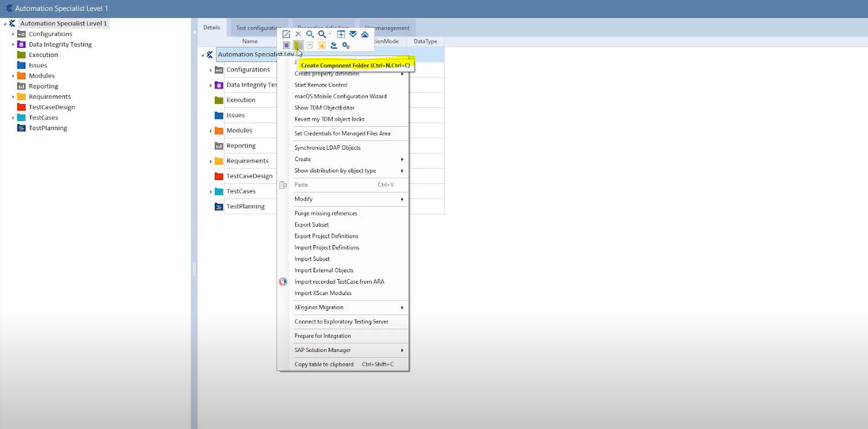Collapse the root project node in left tree
This screenshot has height=429, width=868.
point(5,24)
